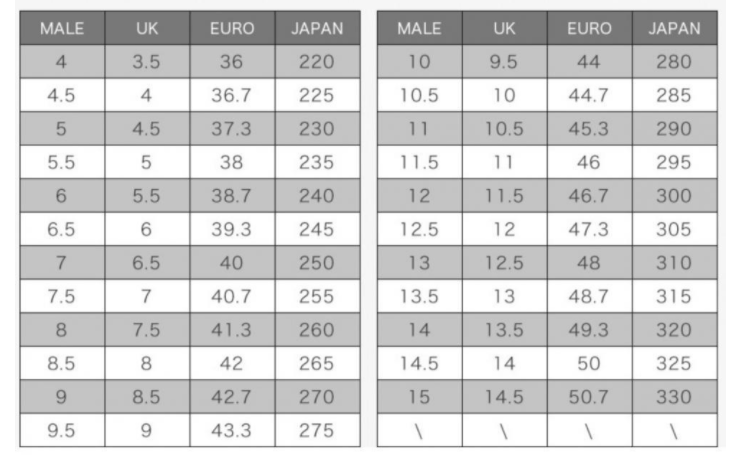The height and width of the screenshot is (473, 750).
Task: Click the Euro size 41.3 cell
Action: 231,331
